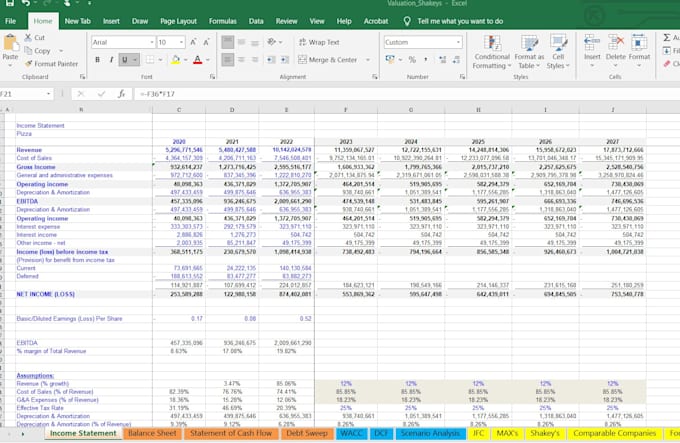Expand the Merge & Center dropdown arrow
680x443 pixels.
(x=368, y=60)
